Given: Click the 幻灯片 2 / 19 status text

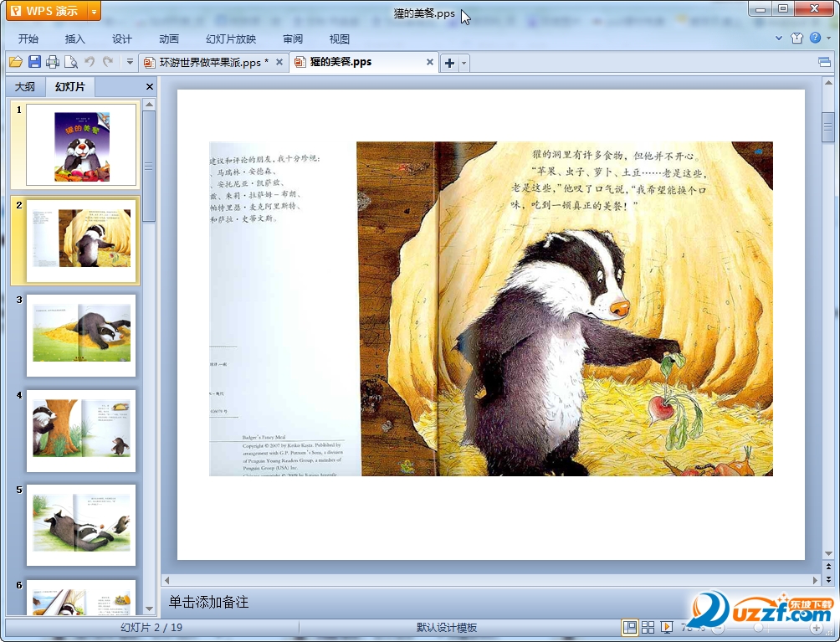Looking at the screenshot, I should (151, 628).
